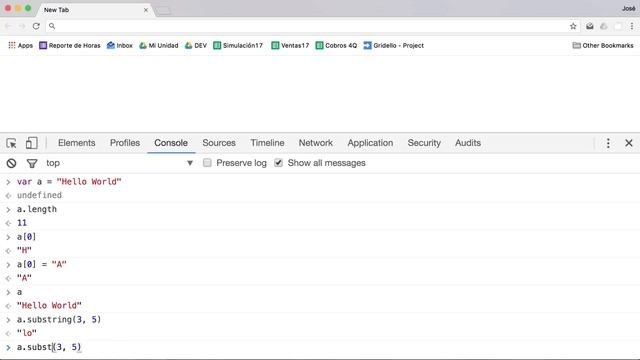Switch to the Application tab
This screenshot has height=360, width=640.
point(370,143)
